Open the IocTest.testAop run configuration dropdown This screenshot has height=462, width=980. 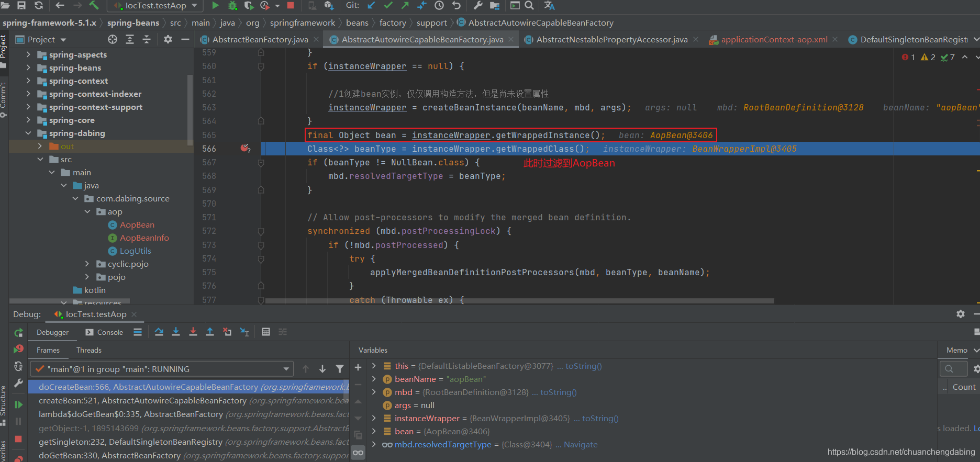point(154,6)
